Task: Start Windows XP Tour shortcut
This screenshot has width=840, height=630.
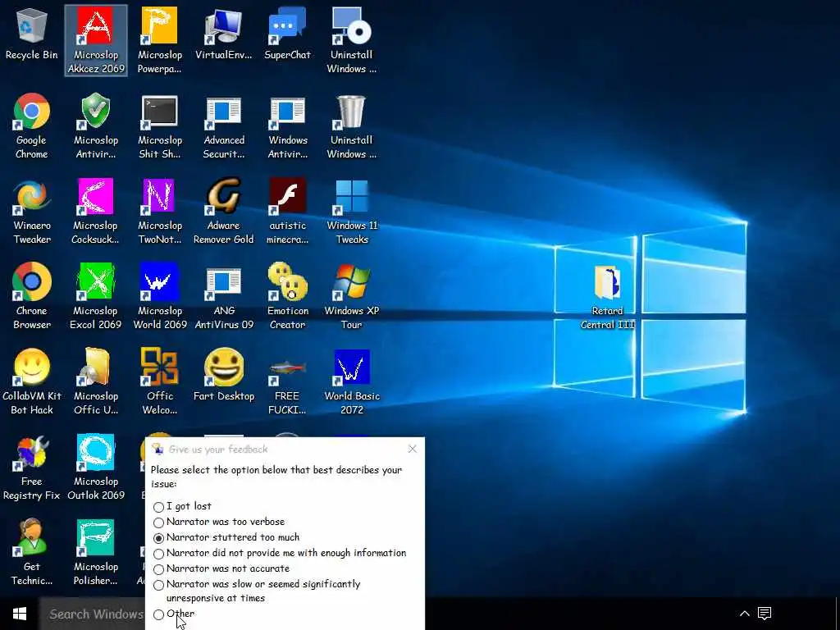Action: click(351, 297)
